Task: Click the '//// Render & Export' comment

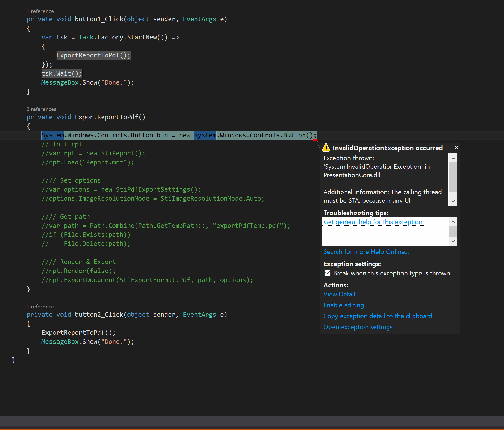Action: (79, 262)
